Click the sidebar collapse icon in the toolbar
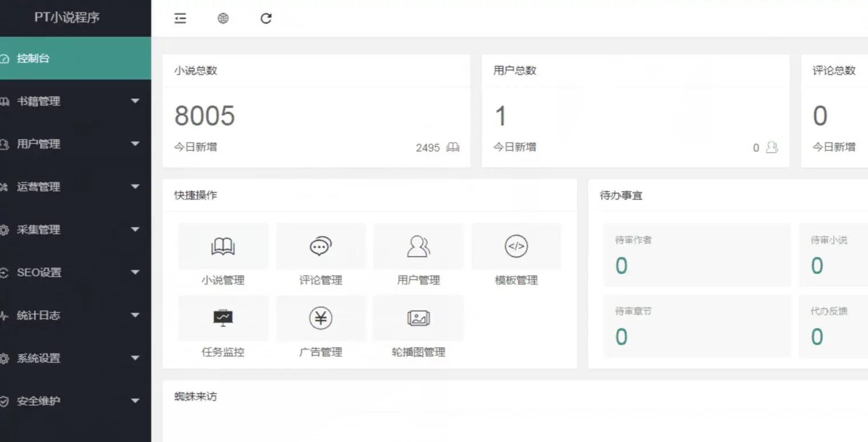Viewport: 868px width, 442px height. (x=180, y=18)
